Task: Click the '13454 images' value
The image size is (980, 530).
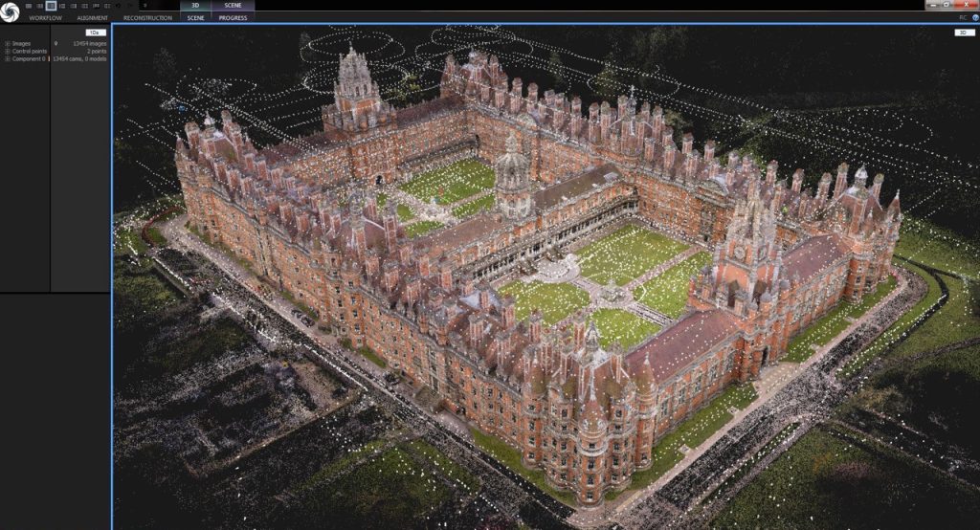Action: (89, 44)
